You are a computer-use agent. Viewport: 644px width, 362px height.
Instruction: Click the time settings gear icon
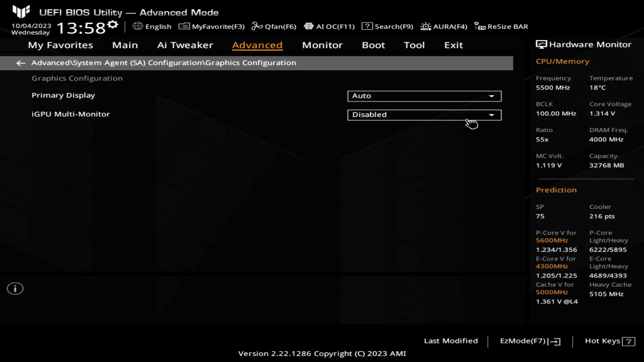tap(113, 25)
